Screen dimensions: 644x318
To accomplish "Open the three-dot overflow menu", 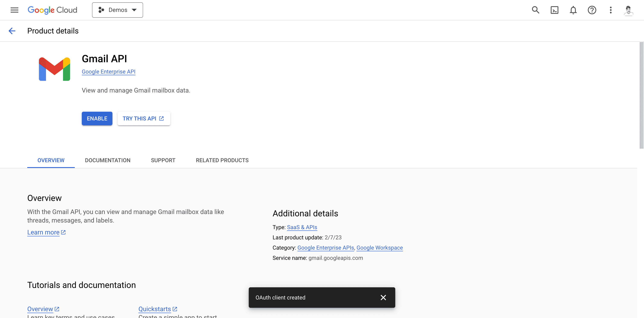I will tap(611, 10).
